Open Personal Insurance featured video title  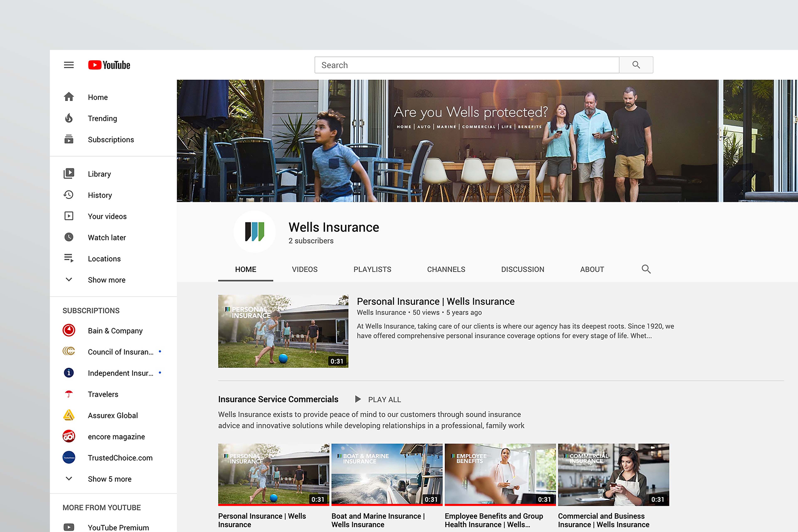point(435,301)
